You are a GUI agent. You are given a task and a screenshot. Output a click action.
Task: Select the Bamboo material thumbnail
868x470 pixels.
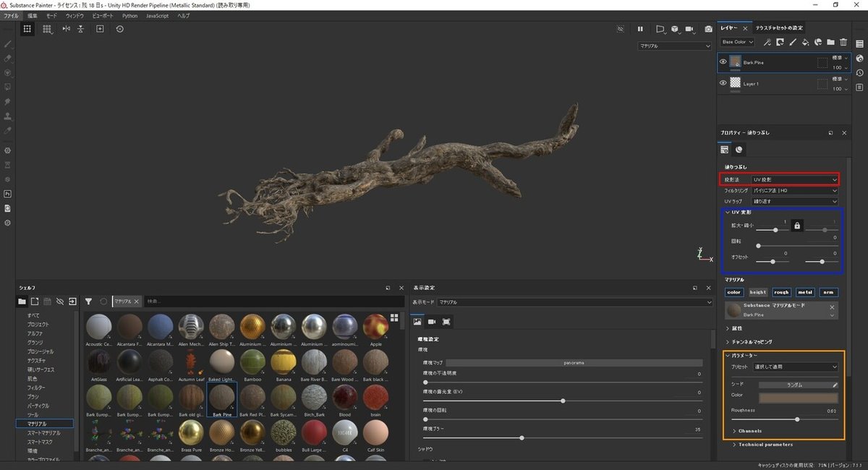click(252, 363)
